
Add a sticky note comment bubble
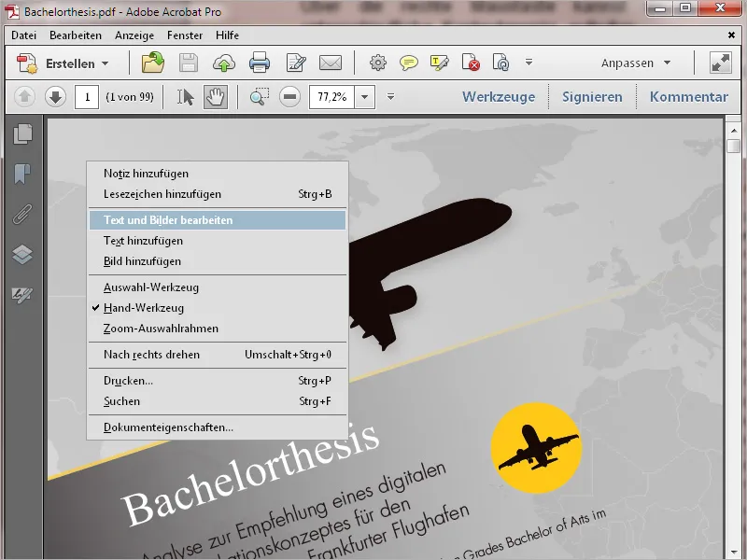(409, 63)
